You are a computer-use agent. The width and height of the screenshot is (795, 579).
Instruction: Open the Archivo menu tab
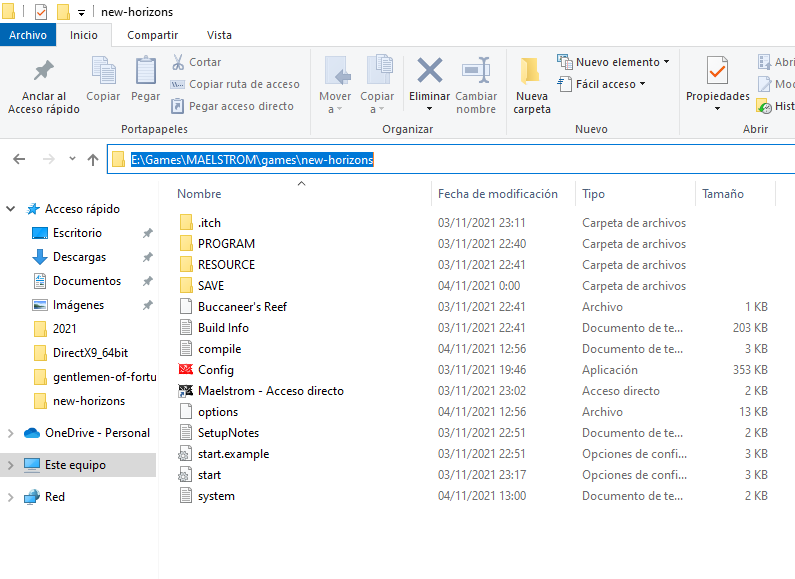coord(28,35)
